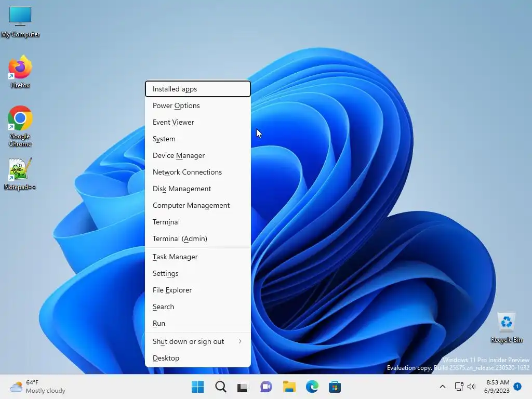Click the network tray icon
Screen dimensions: 532x399
coord(459,387)
